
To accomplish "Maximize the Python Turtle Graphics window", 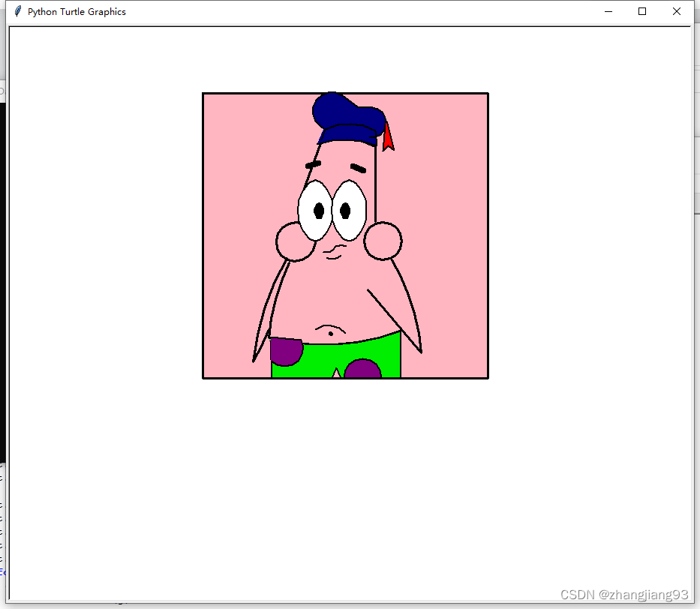I will coord(642,11).
